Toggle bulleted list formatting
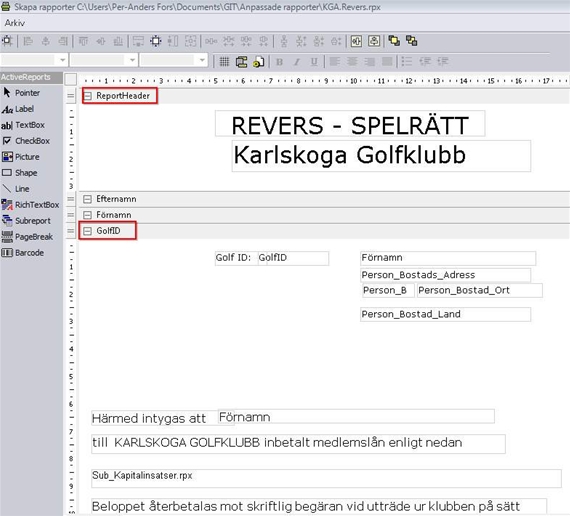This screenshot has width=570, height=516. [x=407, y=62]
